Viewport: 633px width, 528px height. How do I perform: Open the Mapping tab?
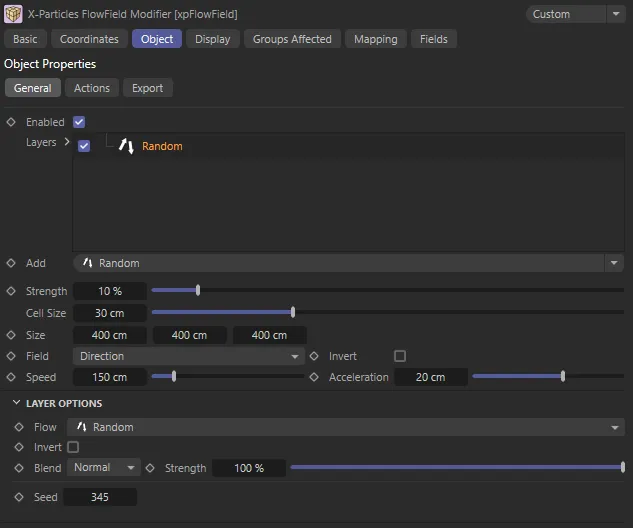375,39
